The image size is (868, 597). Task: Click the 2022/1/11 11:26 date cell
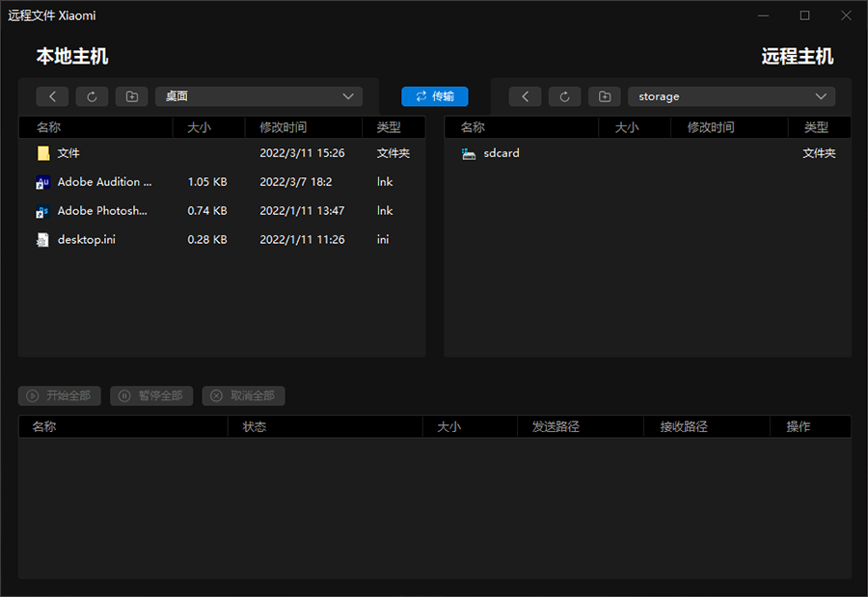tap(302, 240)
